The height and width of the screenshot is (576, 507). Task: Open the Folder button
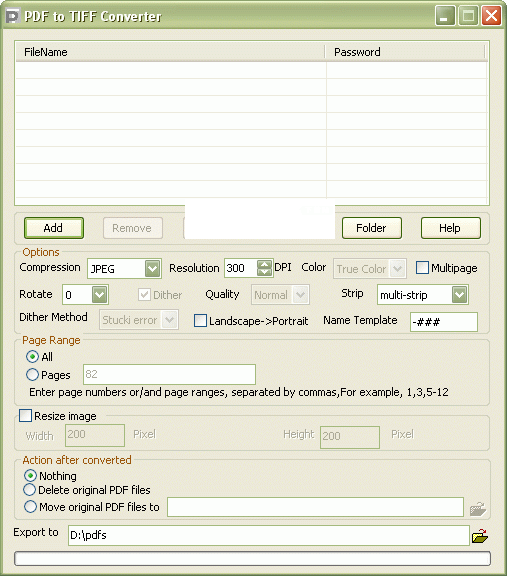tap(371, 228)
